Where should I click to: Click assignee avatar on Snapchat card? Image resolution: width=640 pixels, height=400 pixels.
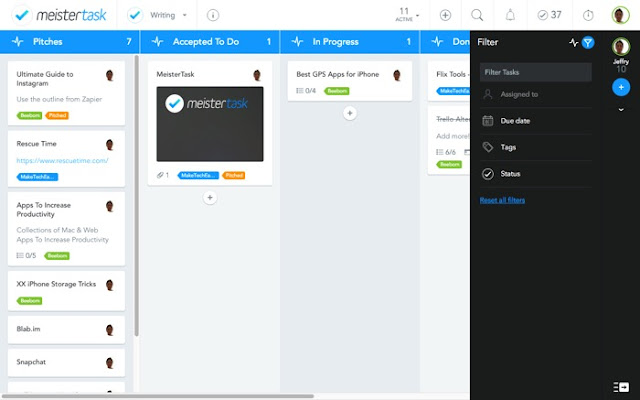(x=109, y=362)
